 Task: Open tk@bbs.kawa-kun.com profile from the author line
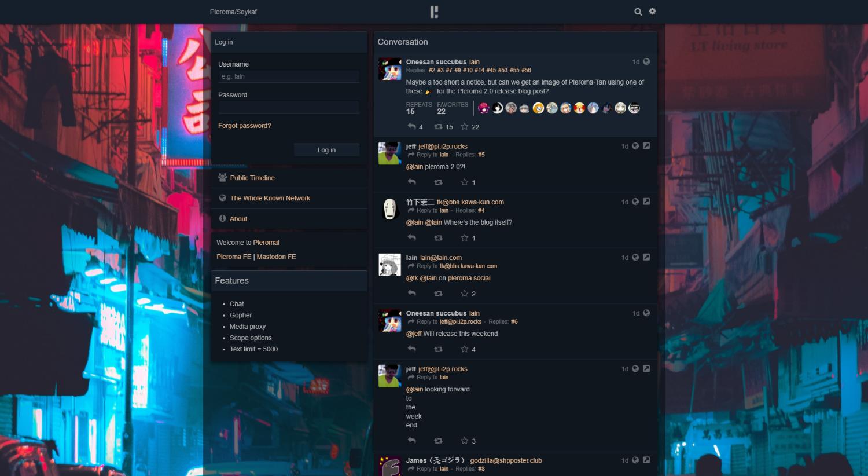(470, 202)
